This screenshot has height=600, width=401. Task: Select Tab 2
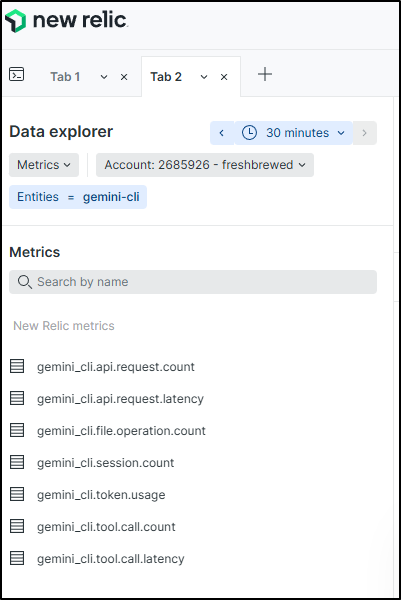(166, 77)
